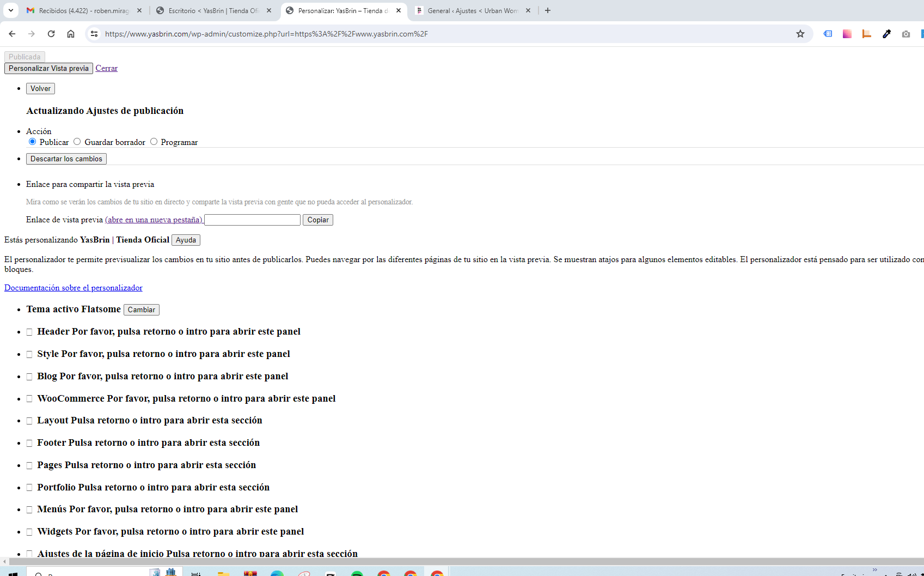The image size is (924, 576).
Task: Close the Personalizar YasBrin tab
Action: (x=399, y=10)
